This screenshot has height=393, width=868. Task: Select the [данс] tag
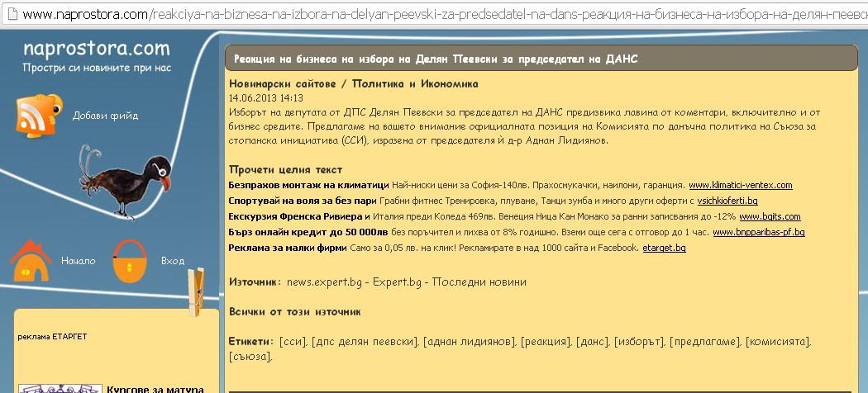point(593,342)
